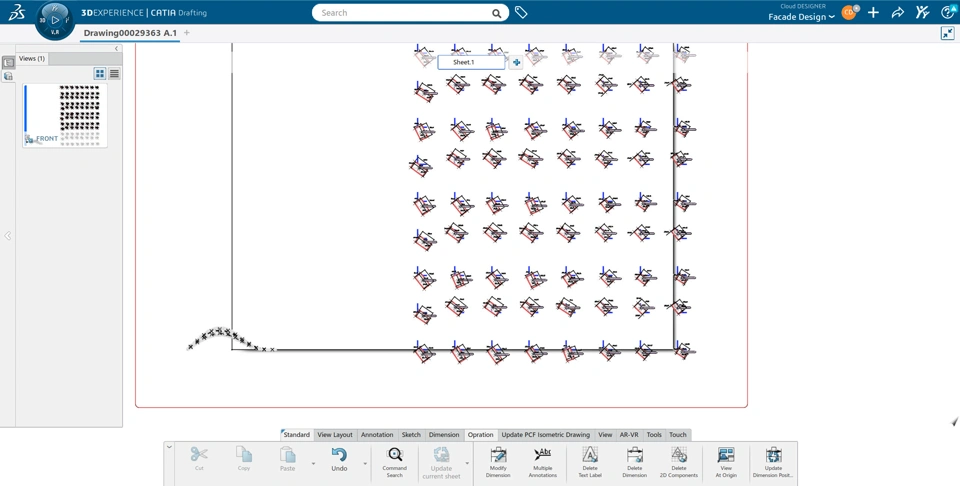Click the left edge panel expander arrow

pos(7,236)
